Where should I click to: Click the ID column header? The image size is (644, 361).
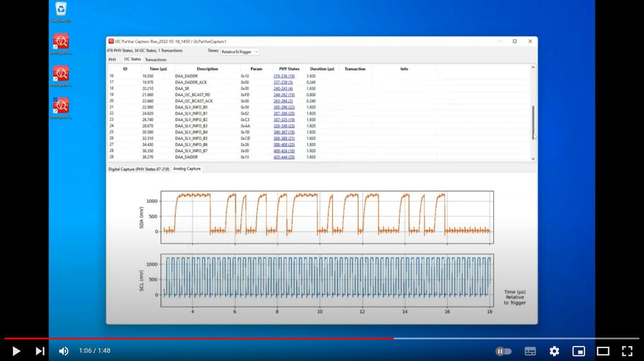[x=125, y=69]
